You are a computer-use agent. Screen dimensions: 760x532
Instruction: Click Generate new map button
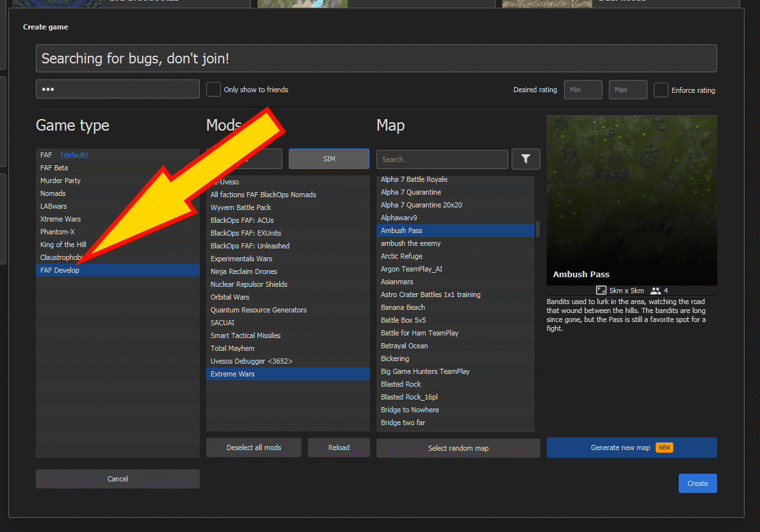pos(631,447)
